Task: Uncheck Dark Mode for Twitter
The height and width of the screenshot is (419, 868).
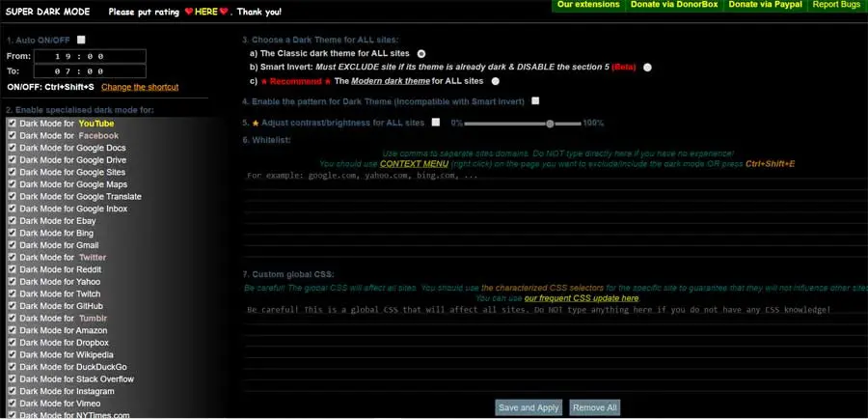Action: click(13, 257)
